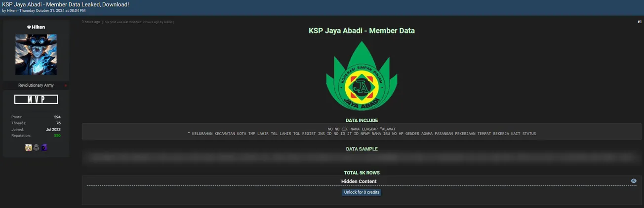Click the diamond icon beside Hiken username
The width and height of the screenshot is (644, 208).
pyautogui.click(x=29, y=27)
